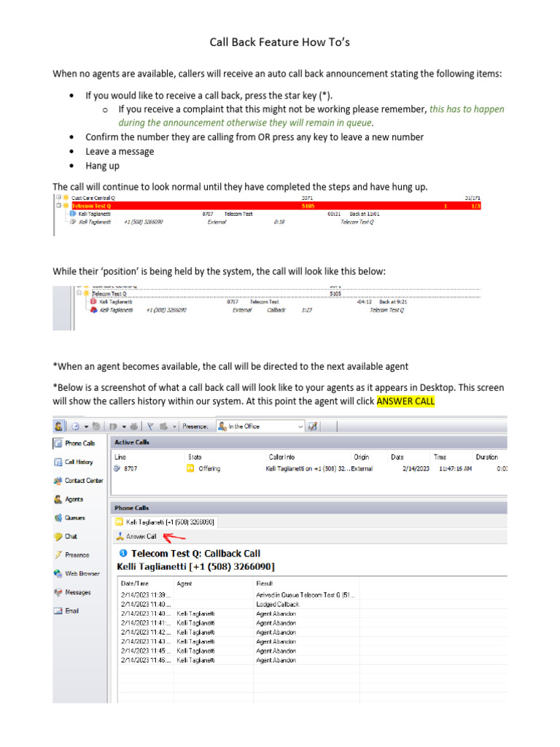Select the Kelli Taglianetti [+1 (508) 3266090] tab
This screenshot has height=747, width=560.
166,522
